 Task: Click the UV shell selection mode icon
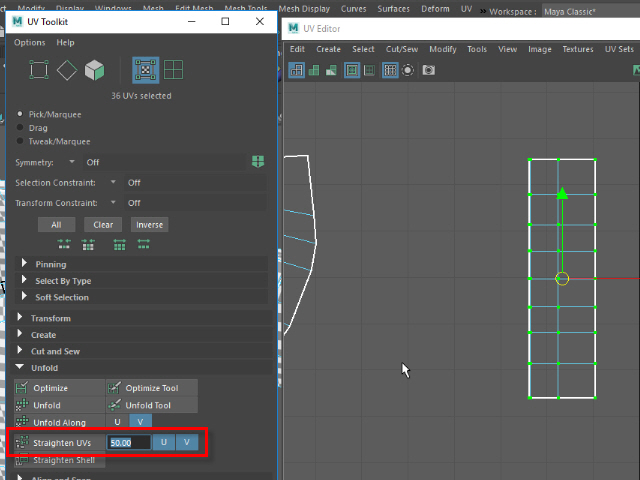173,70
